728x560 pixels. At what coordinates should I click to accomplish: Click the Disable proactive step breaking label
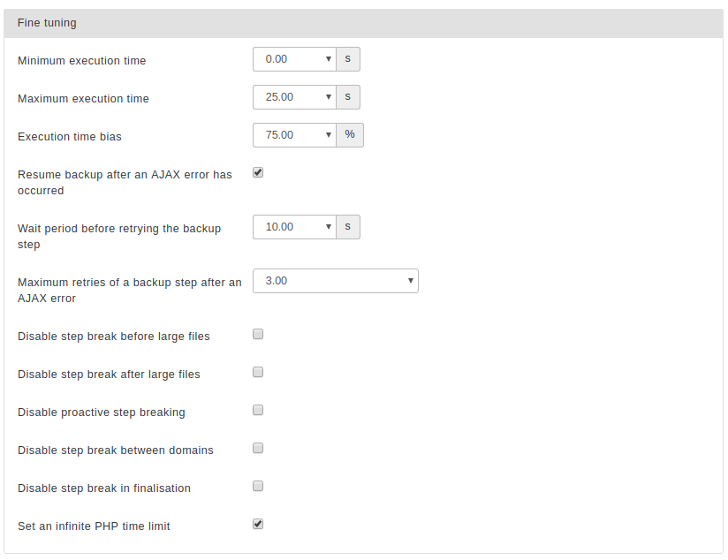tap(102, 412)
